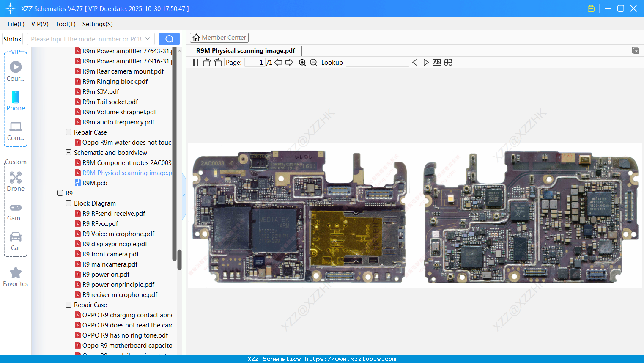Click the Lookup text field

pyautogui.click(x=377, y=63)
